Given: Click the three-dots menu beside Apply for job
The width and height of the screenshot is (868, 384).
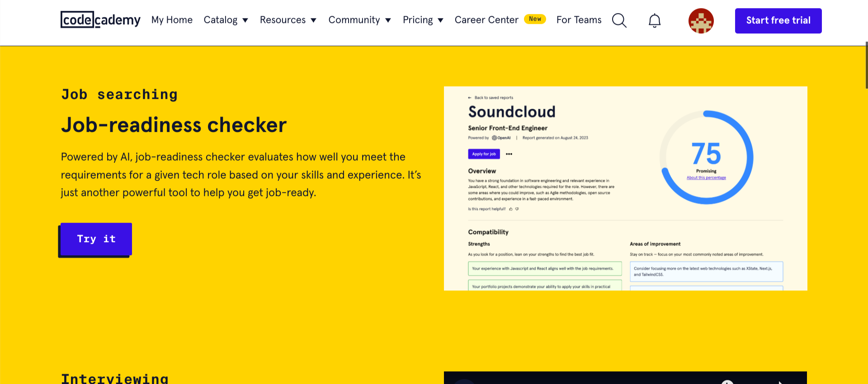Looking at the screenshot, I should (509, 154).
